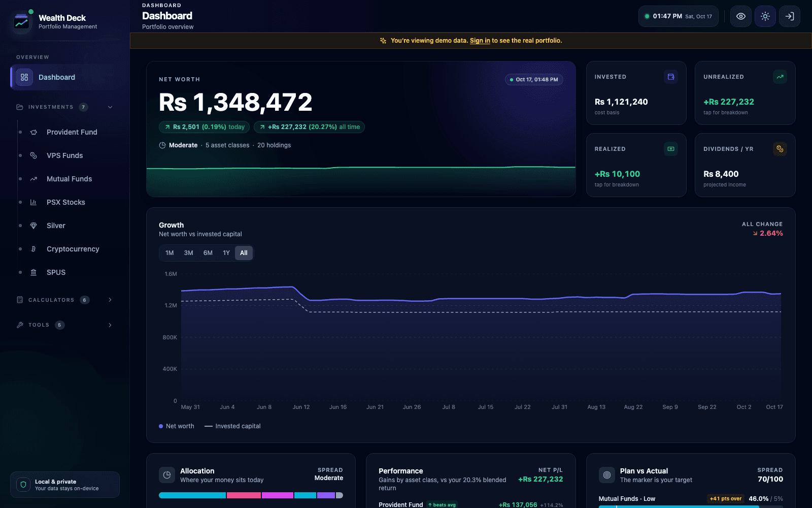Toggle the sun light/dark theme button
The height and width of the screenshot is (508, 812).
pos(765,16)
